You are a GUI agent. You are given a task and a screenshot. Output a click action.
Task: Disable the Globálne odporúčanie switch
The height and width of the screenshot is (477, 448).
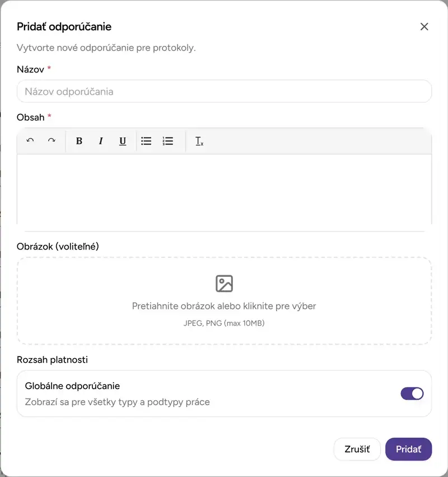pyautogui.click(x=412, y=393)
